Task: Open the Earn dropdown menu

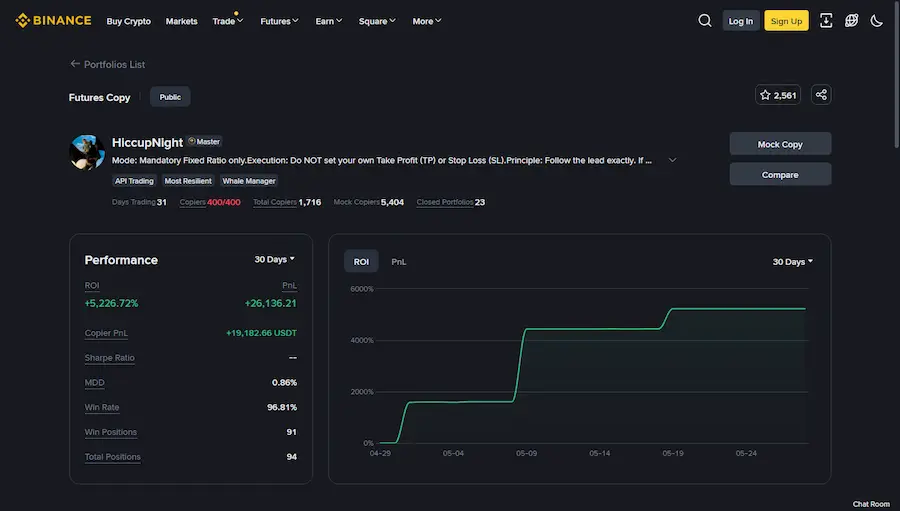Action: pos(328,21)
